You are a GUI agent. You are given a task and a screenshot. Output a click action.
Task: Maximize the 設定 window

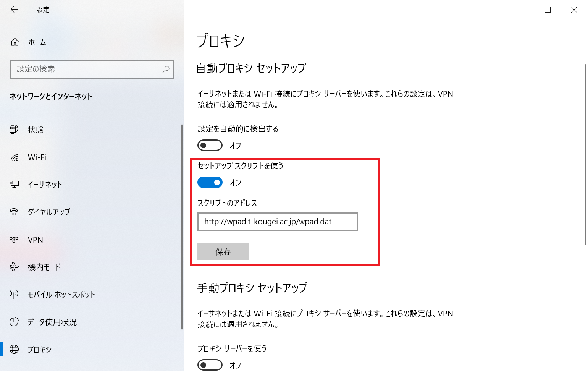548,10
